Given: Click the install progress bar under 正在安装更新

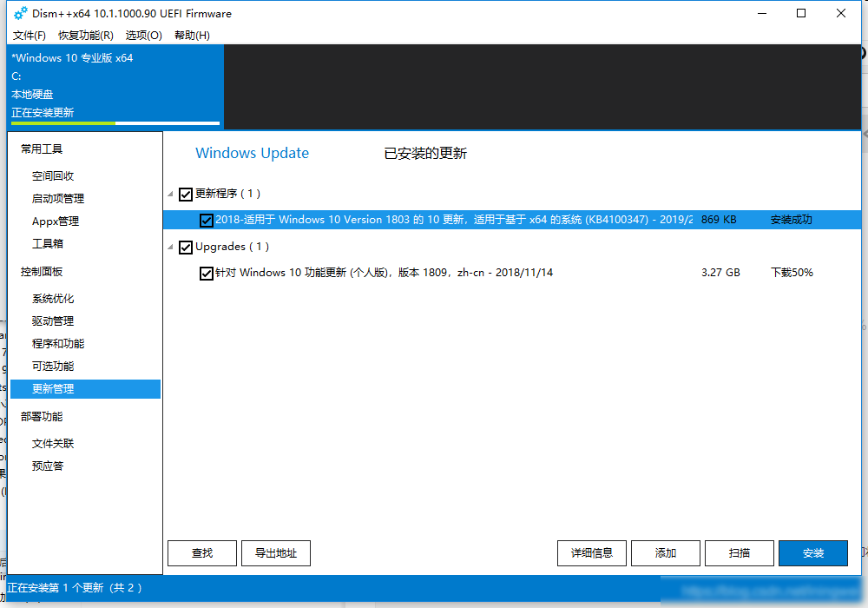Looking at the screenshot, I should click(x=115, y=123).
